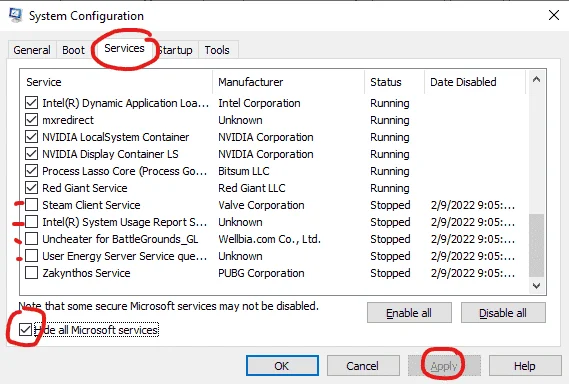
Task: Switch to the Tools tab
Action: pyautogui.click(x=217, y=50)
